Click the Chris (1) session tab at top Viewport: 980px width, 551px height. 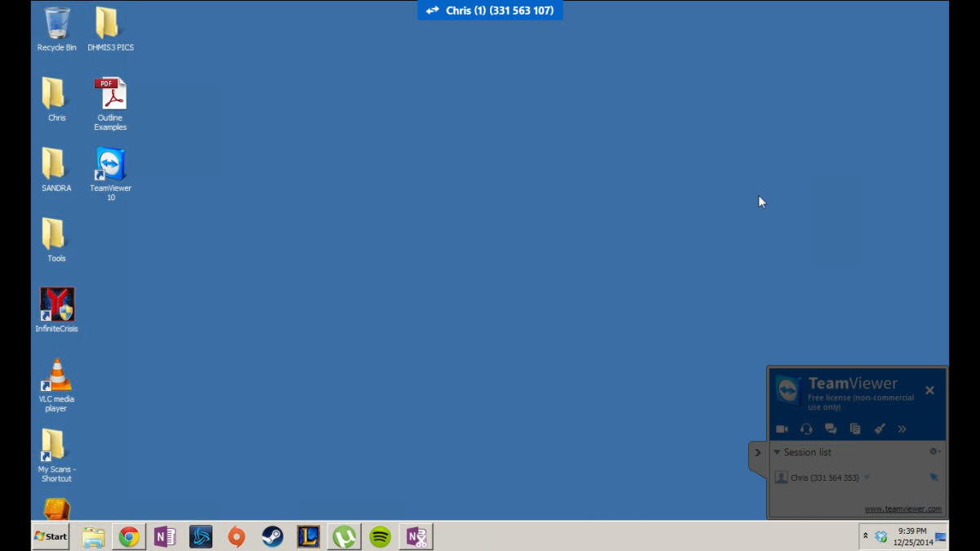(490, 11)
